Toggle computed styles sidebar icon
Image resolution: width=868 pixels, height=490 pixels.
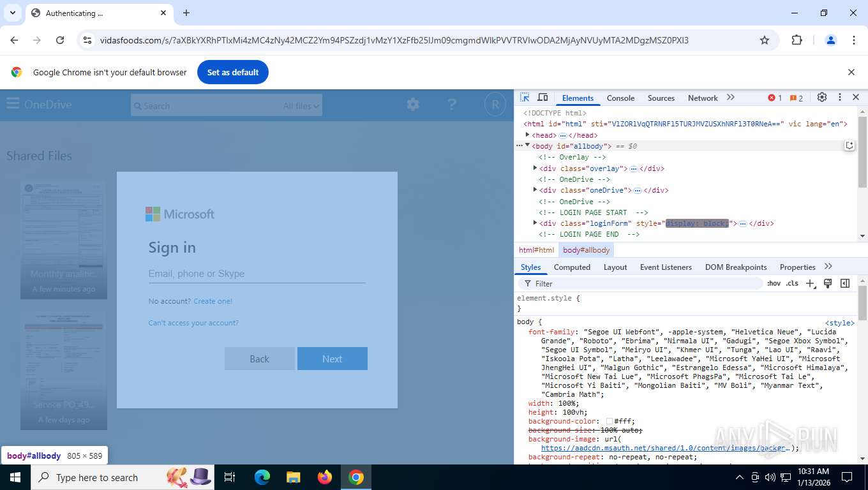pos(845,283)
